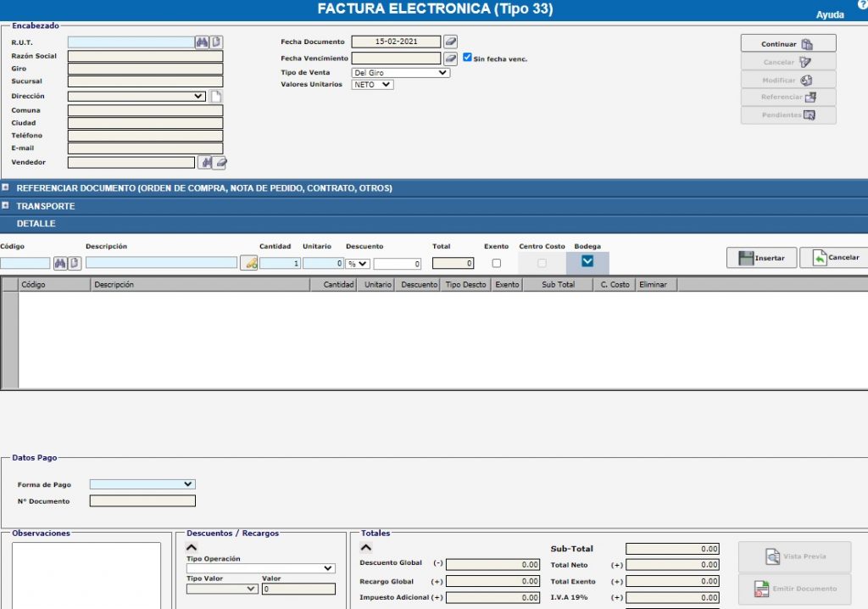Screen dimensions: 868x609
Task: Expand the Referenciar Documento section
Action: coord(6,187)
